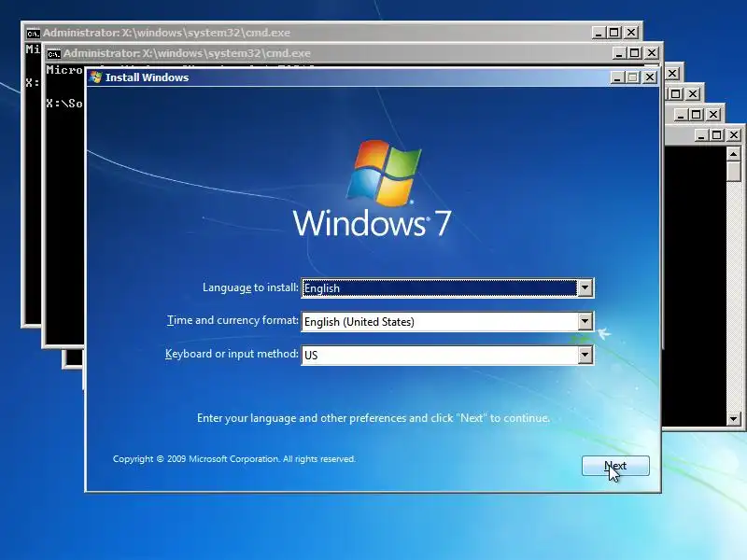Image resolution: width=747 pixels, height=560 pixels.
Task: Click the disabled maximize button of Install Windows
Action: click(633, 77)
